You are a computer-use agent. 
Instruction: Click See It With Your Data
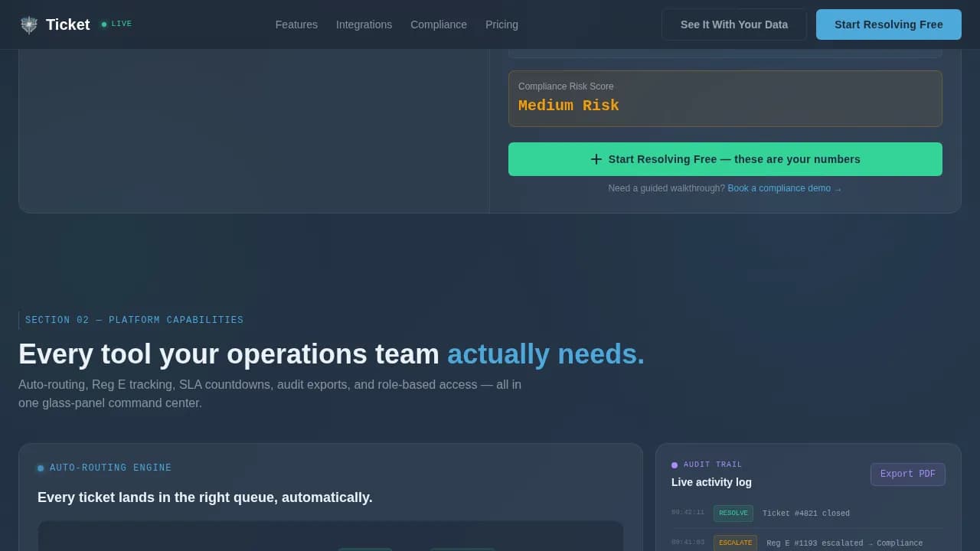point(734,24)
